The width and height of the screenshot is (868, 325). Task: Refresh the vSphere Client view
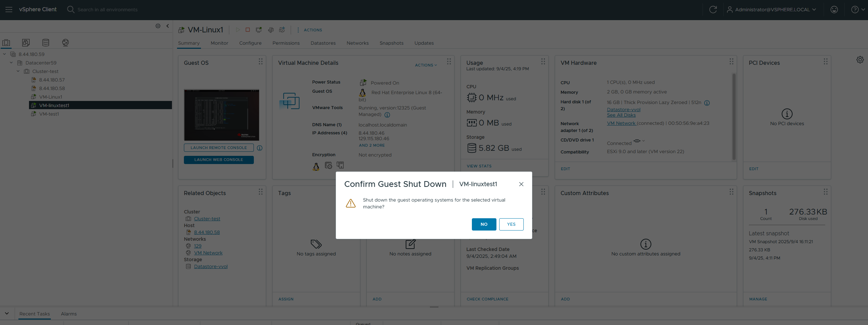713,10
